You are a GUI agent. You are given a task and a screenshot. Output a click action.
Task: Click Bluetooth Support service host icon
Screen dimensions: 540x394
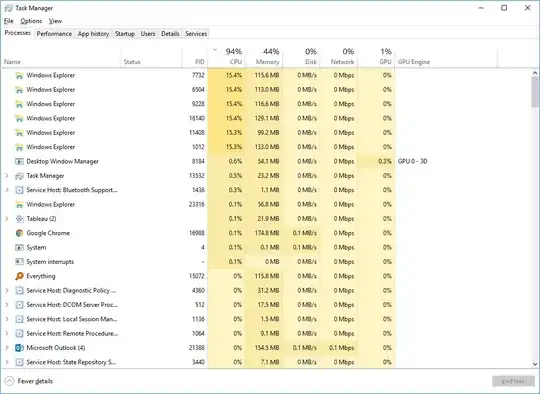click(19, 190)
